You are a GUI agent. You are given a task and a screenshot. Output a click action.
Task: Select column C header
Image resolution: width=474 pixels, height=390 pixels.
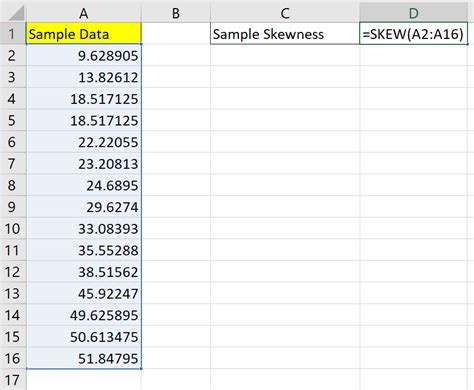click(x=285, y=13)
